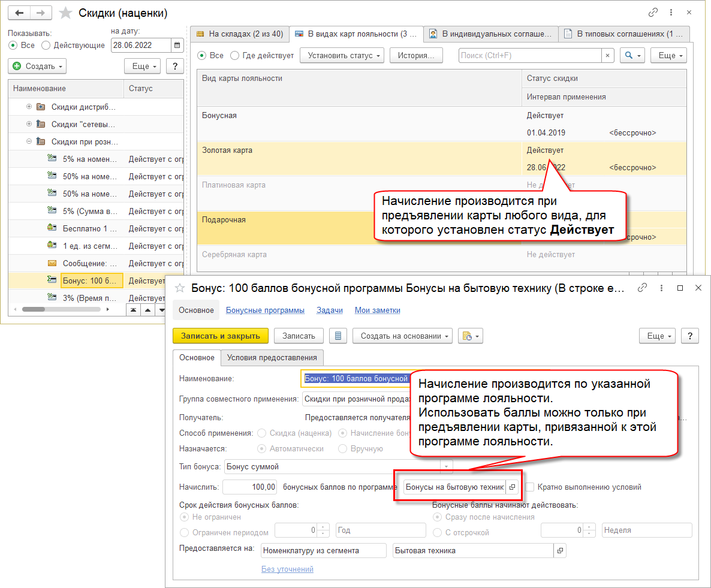The image size is (711, 588).
Task: Click Записать и закрыть button
Action: 220,336
